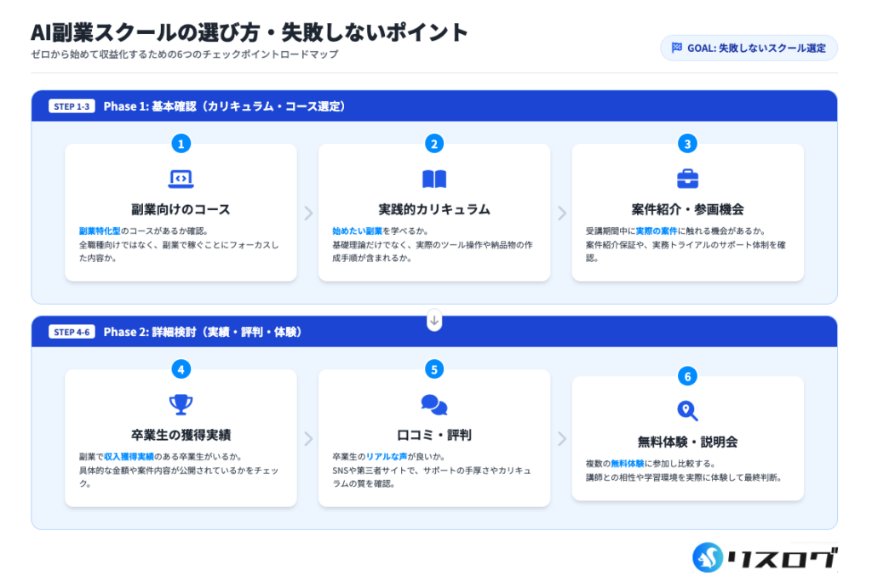Click the blue number 1 circle badge
This screenshot has width=872, height=588.
point(181,143)
